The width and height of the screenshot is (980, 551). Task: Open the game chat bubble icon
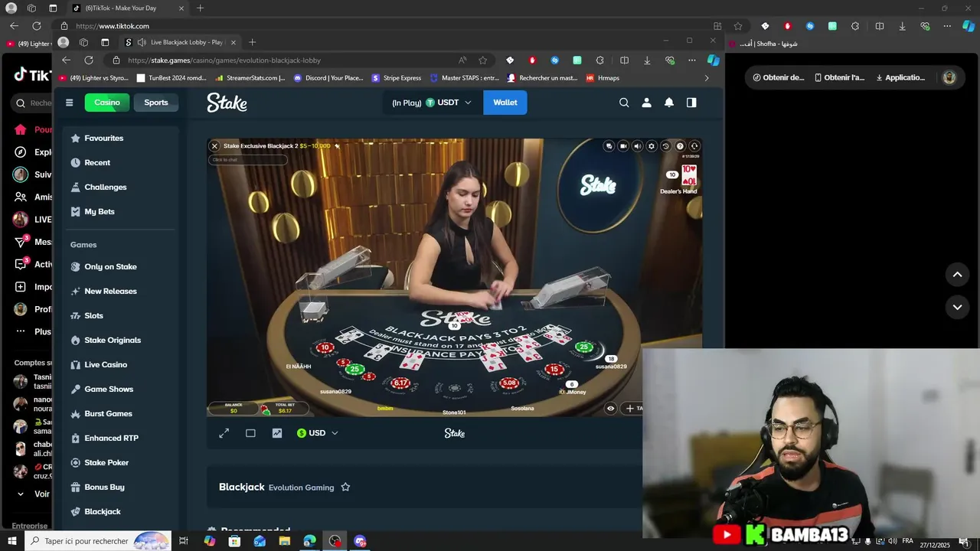pos(609,146)
